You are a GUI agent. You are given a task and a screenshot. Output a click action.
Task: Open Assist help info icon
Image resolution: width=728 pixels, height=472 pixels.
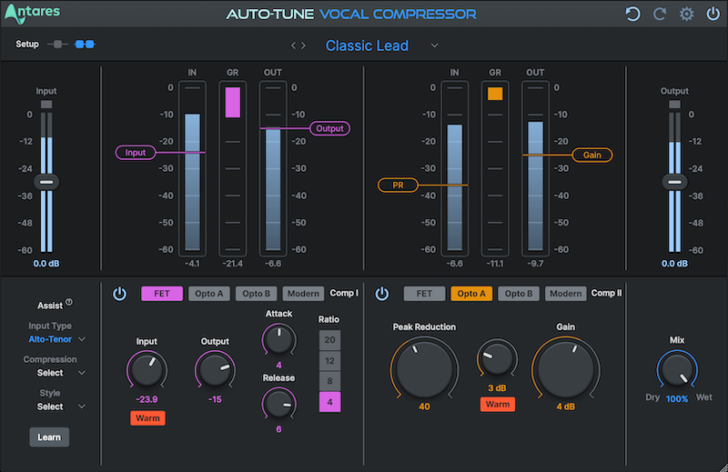(x=69, y=302)
